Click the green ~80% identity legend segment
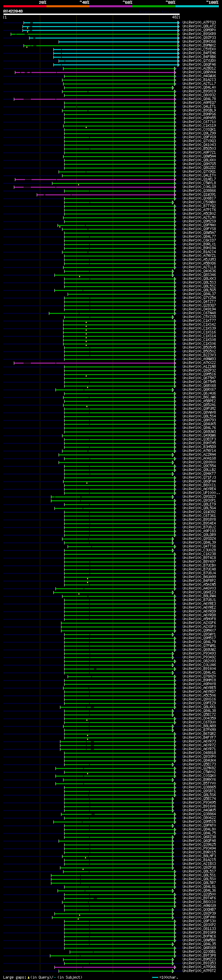This screenshot has height=980, width=222. point(154,6)
